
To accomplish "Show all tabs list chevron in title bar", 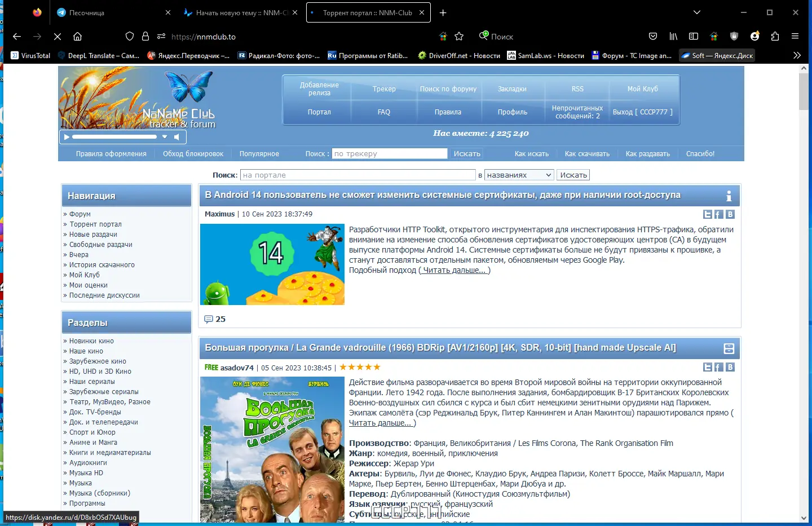I will 697,12.
